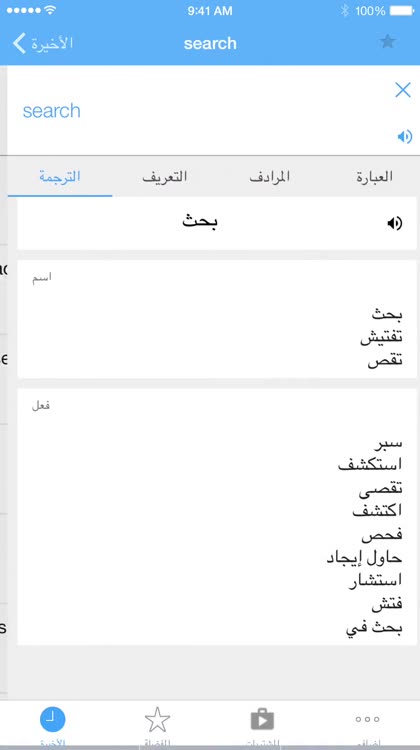Open favorites star tab at bottom
Screen dimensions: 420x750
[157, 719]
